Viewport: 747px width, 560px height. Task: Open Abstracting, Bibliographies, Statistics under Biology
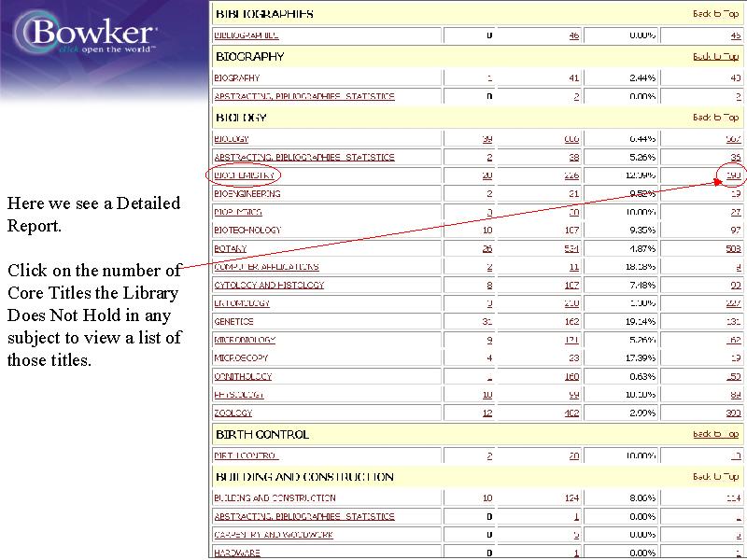click(x=304, y=157)
